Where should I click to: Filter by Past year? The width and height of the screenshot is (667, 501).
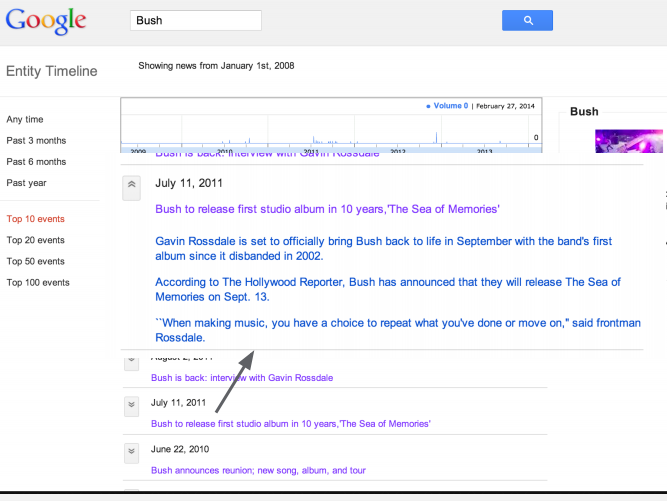coord(26,183)
